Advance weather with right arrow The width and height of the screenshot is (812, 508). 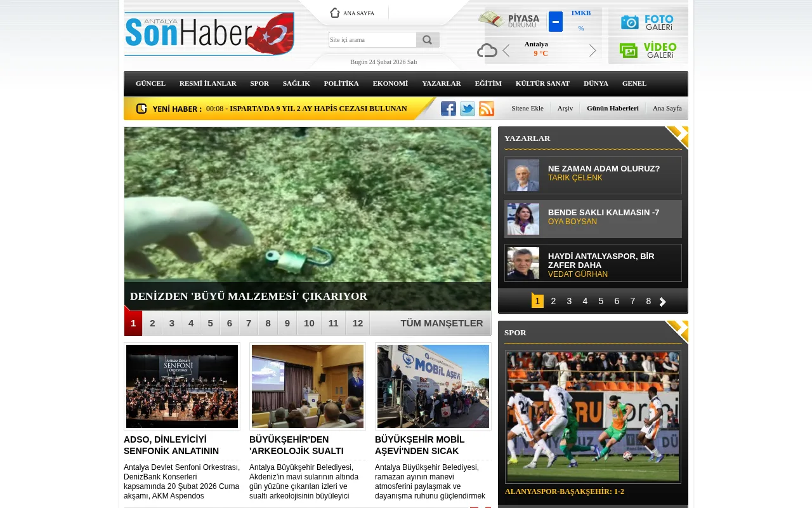coord(593,52)
